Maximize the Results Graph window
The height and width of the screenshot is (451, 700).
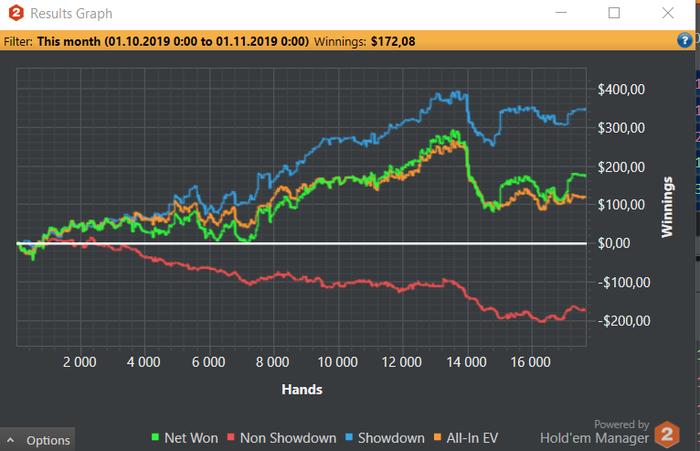(614, 13)
